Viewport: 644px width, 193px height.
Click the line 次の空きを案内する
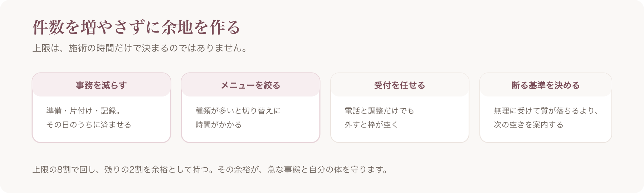click(528, 125)
